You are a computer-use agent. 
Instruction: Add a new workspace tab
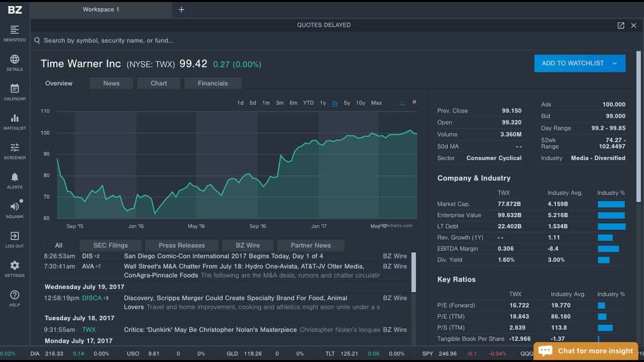181,10
